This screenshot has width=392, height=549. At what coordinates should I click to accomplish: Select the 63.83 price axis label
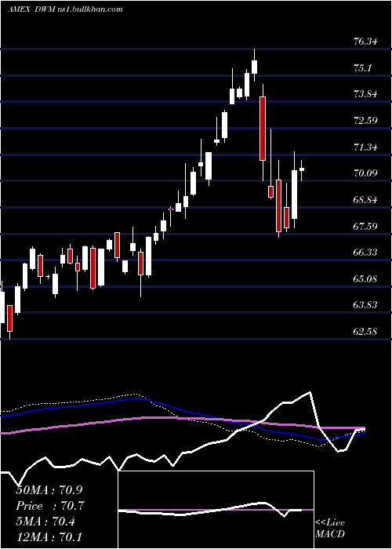(x=365, y=305)
